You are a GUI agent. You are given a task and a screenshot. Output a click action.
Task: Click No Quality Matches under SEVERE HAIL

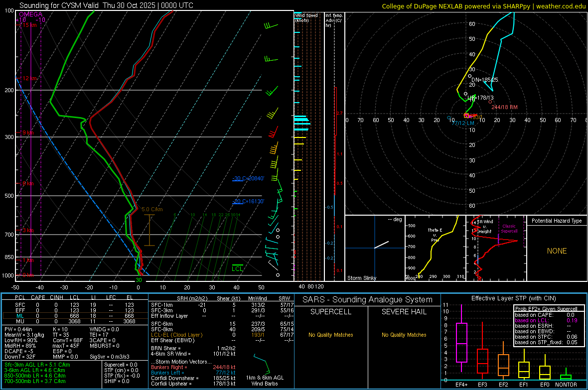click(x=404, y=335)
